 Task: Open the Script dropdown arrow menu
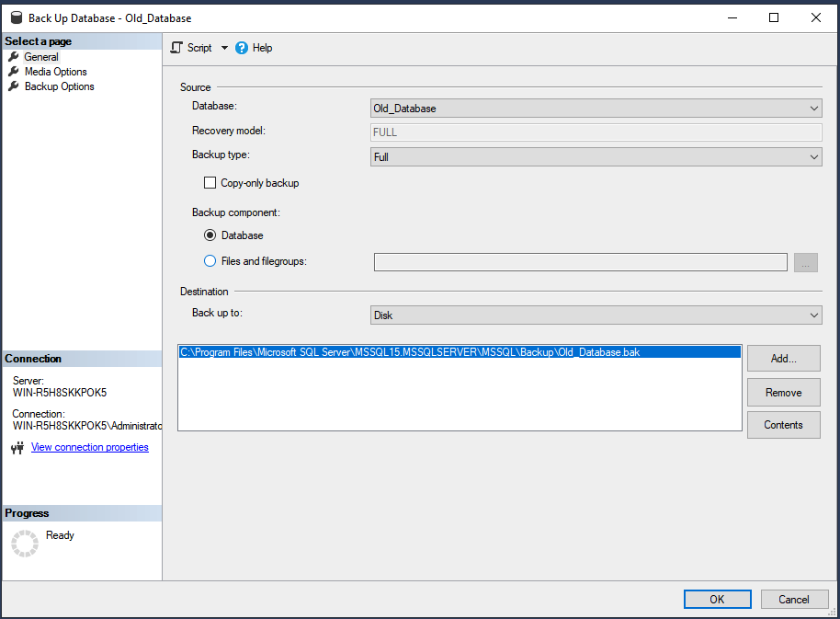224,47
